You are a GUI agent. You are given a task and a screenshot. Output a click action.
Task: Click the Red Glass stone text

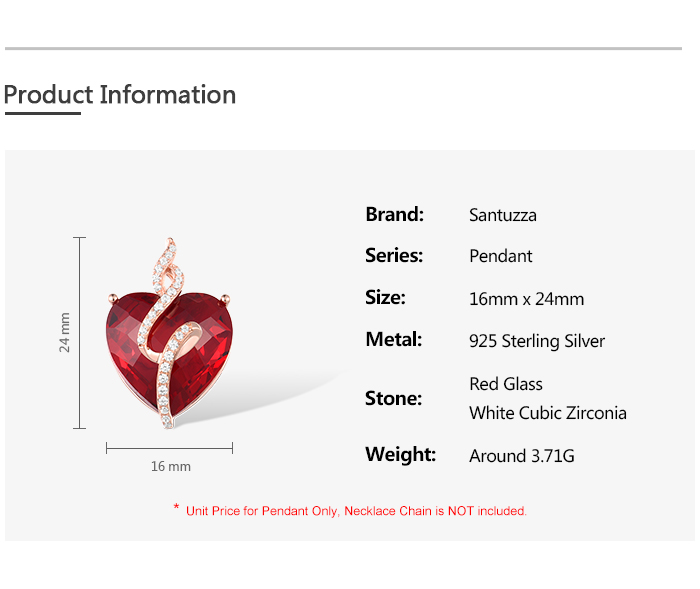[506, 384]
